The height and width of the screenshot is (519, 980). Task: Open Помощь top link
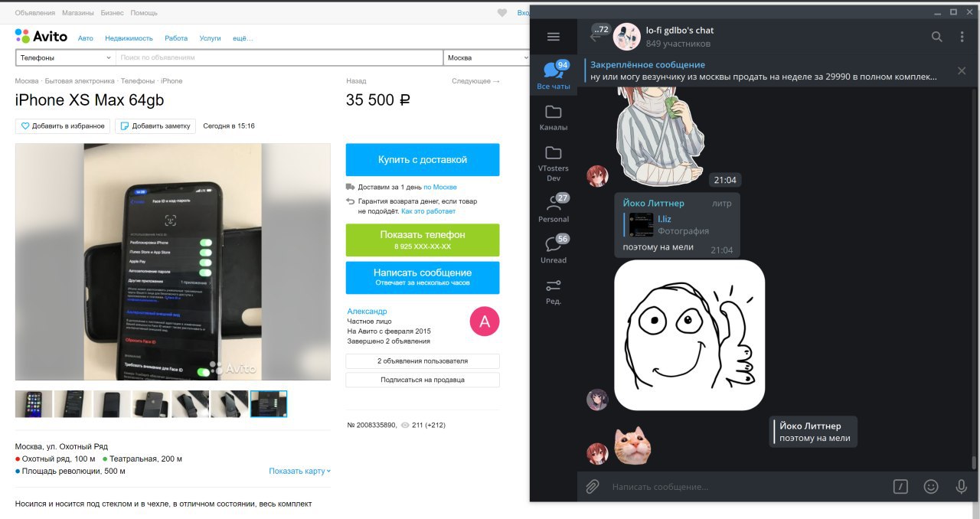(x=144, y=13)
